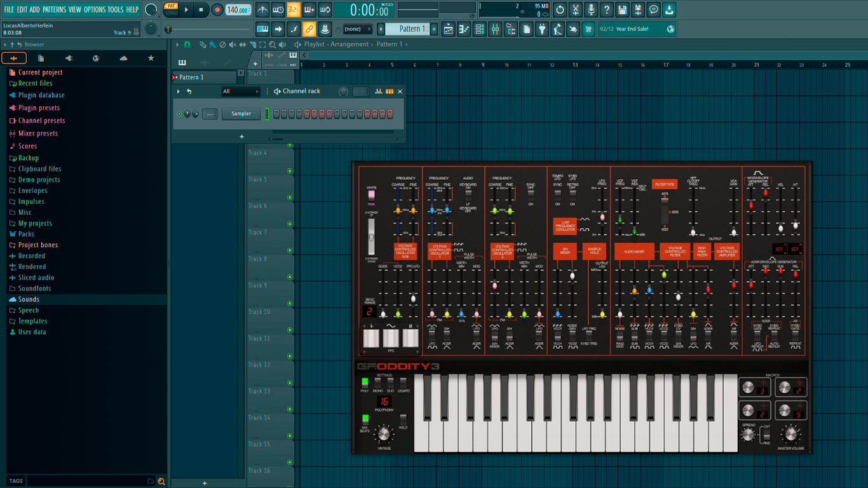Expand the channel rack menu arrow
Viewport: 868px width, 488px height.
coord(179,91)
